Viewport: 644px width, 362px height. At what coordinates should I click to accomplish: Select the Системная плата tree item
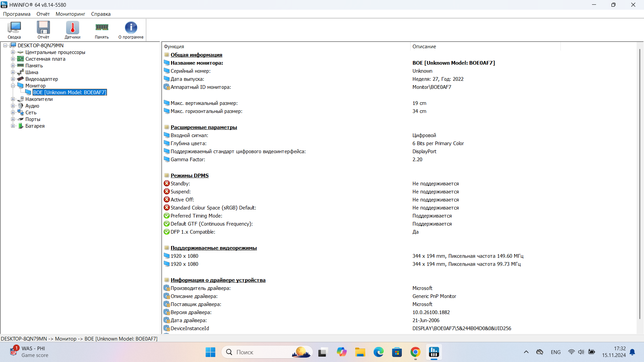(45, 59)
